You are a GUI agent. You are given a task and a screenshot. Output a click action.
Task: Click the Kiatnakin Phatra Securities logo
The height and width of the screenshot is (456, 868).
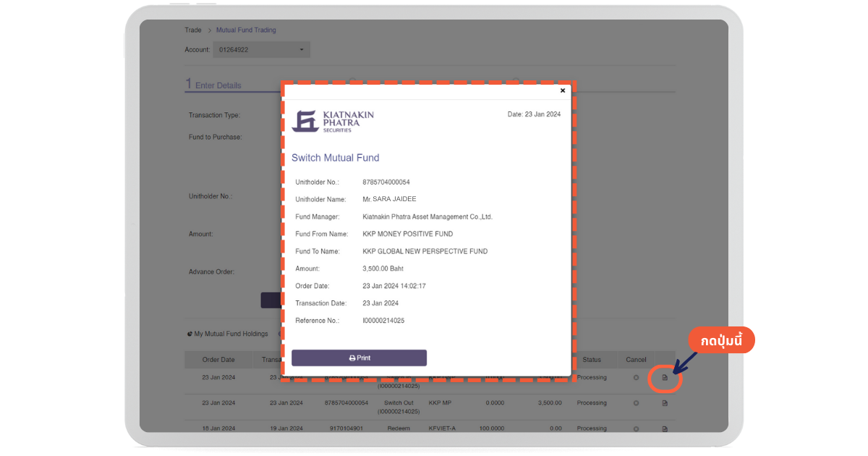[333, 120]
